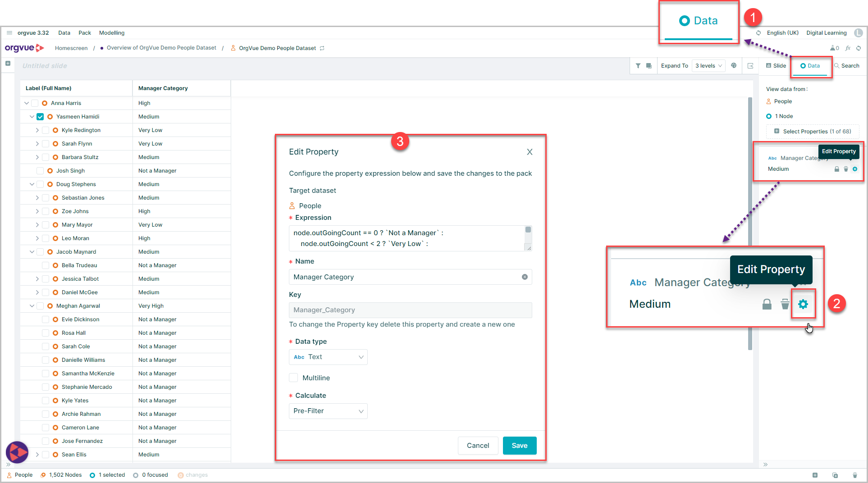Click the Expression box scrollbar thumb
Viewport: 868px width, 483px height.
click(x=528, y=230)
